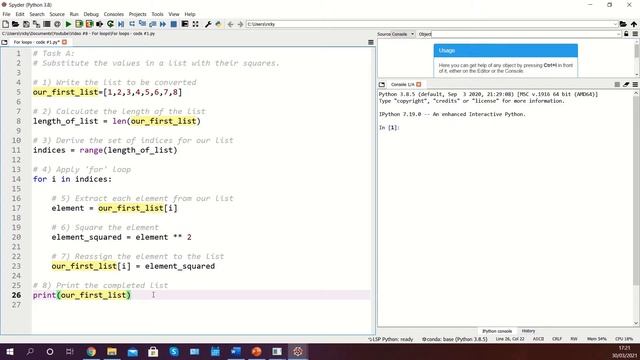The image size is (640, 360).
Task: Run current cell and advance icon
Action: pos(89,24)
